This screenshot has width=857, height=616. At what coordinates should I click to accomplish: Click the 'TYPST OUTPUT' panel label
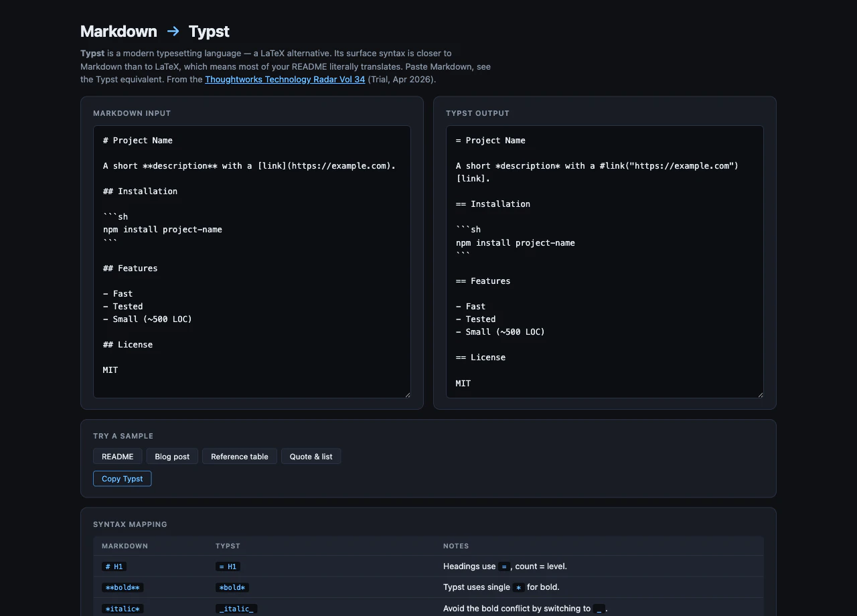477,114
